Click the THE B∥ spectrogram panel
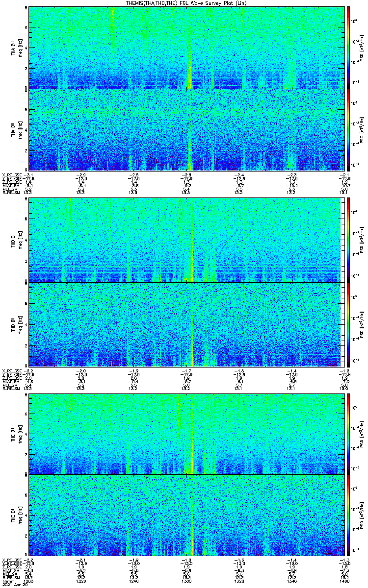The height and width of the screenshot is (588, 368). (185, 516)
